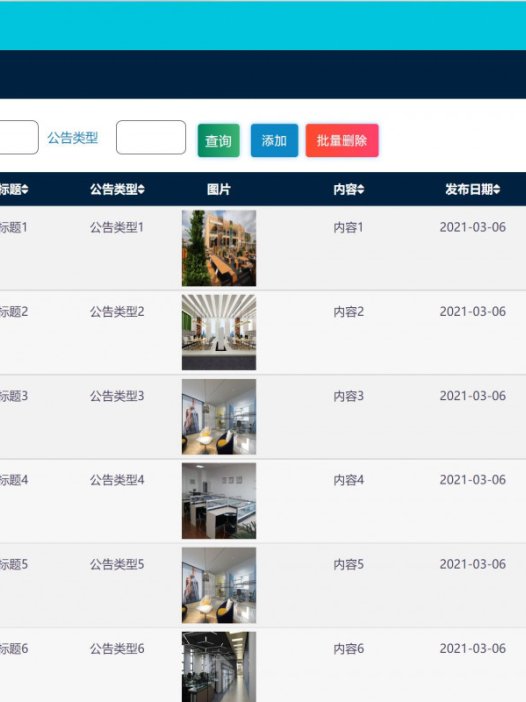Open the lounge thumbnail in 公告类型5 row
Screen dimensions: 526x702
coord(219,585)
